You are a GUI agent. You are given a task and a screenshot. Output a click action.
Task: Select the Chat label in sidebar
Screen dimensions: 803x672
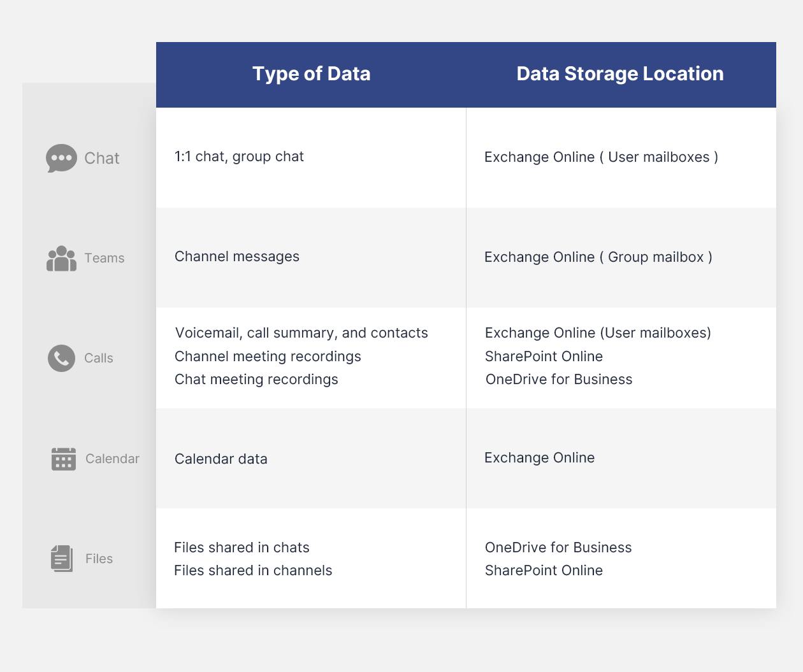[x=102, y=158]
